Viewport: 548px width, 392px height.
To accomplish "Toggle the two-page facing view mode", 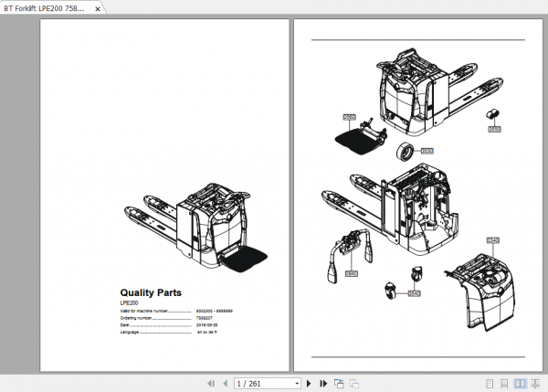I will click(520, 384).
